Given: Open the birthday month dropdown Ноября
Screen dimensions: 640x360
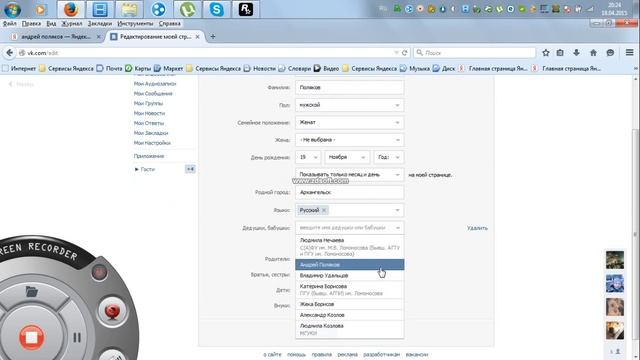Looking at the screenshot, I should [x=347, y=157].
